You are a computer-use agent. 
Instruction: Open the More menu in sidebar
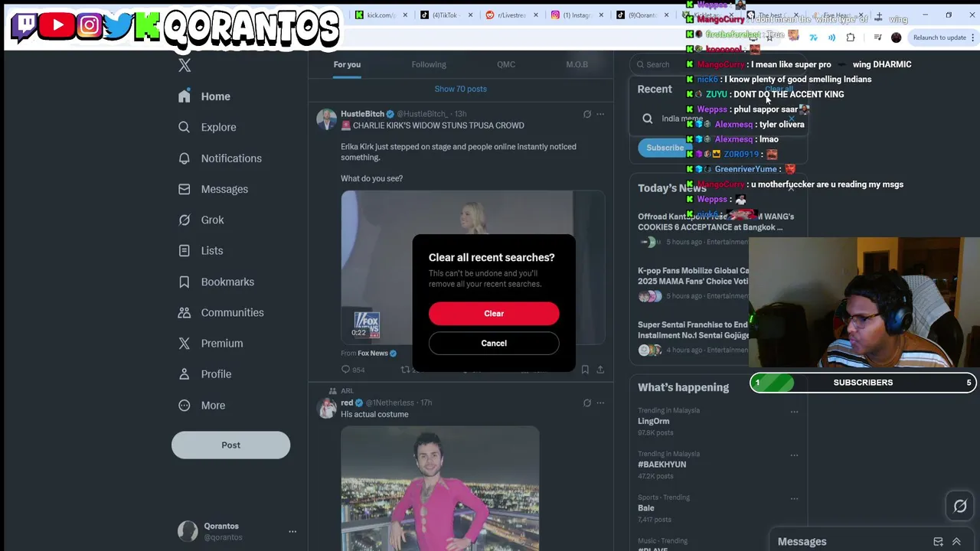coord(201,405)
